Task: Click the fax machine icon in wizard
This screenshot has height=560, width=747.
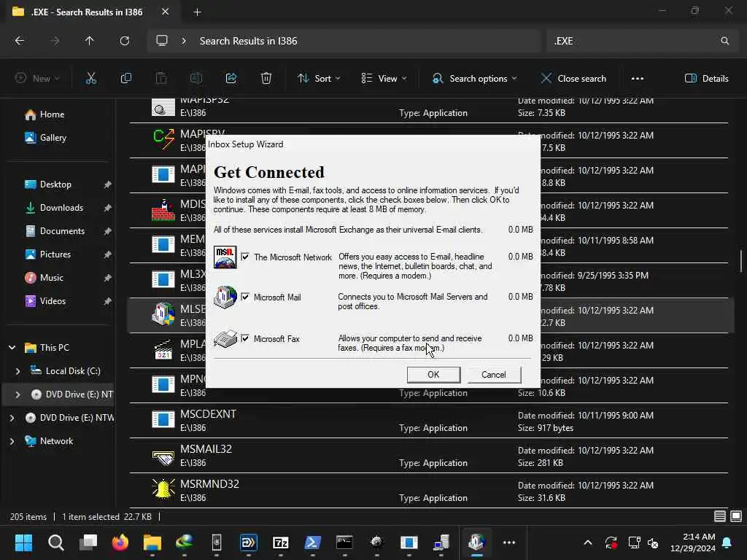Action: [225, 338]
